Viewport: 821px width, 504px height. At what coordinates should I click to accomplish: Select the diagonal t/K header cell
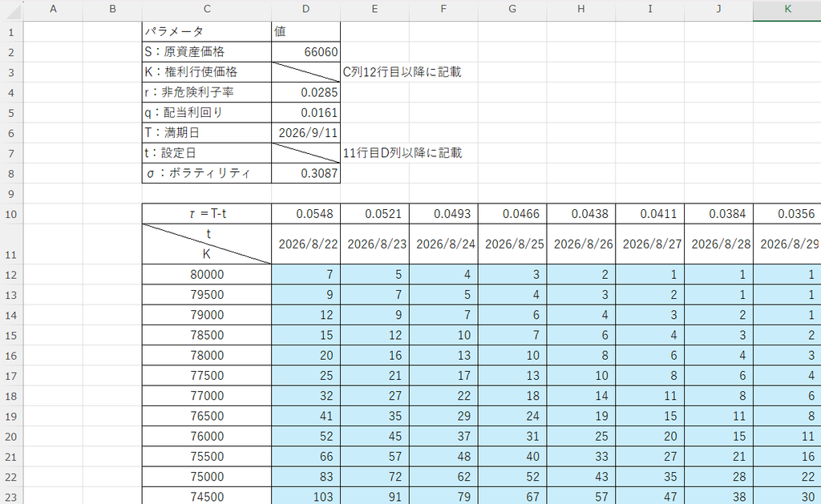pos(207,244)
